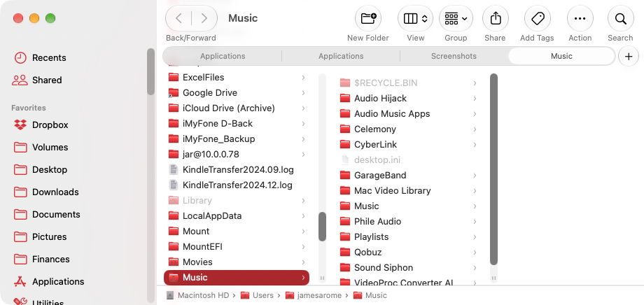This screenshot has width=644, height=305.
Task: Select the ExcelFiles folder
Action: 237,77
